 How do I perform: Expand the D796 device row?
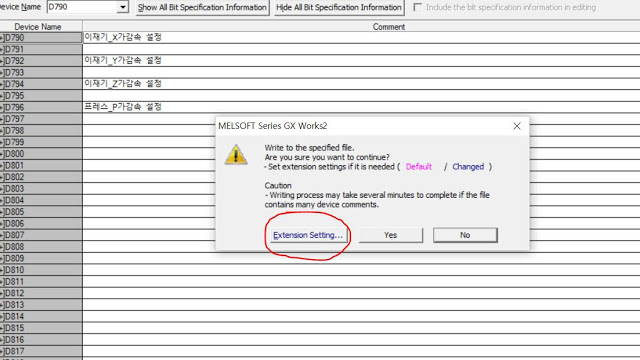tap(2, 108)
